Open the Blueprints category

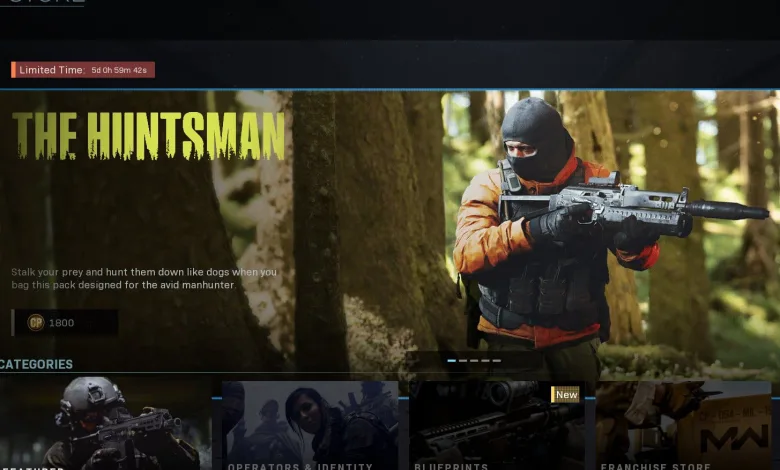[497, 425]
